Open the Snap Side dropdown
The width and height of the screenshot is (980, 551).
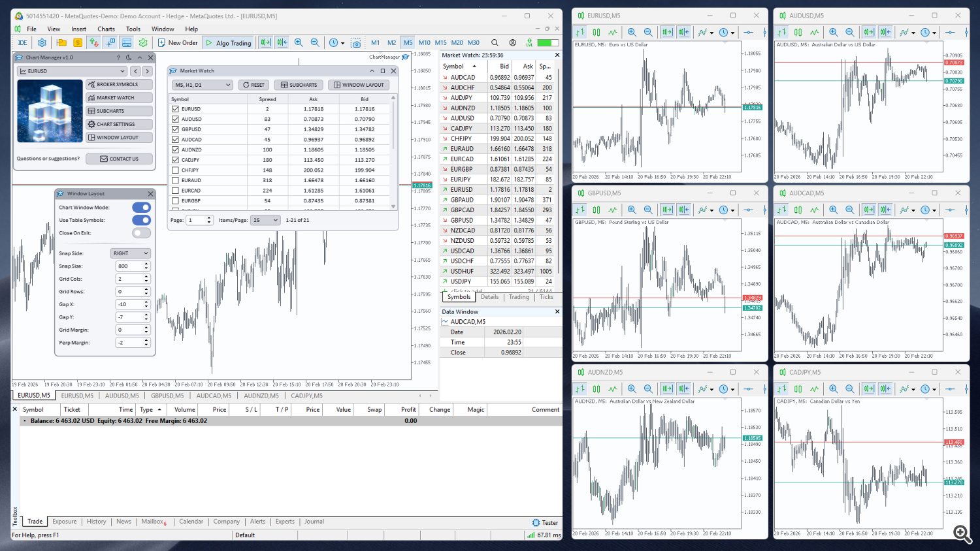(x=131, y=253)
